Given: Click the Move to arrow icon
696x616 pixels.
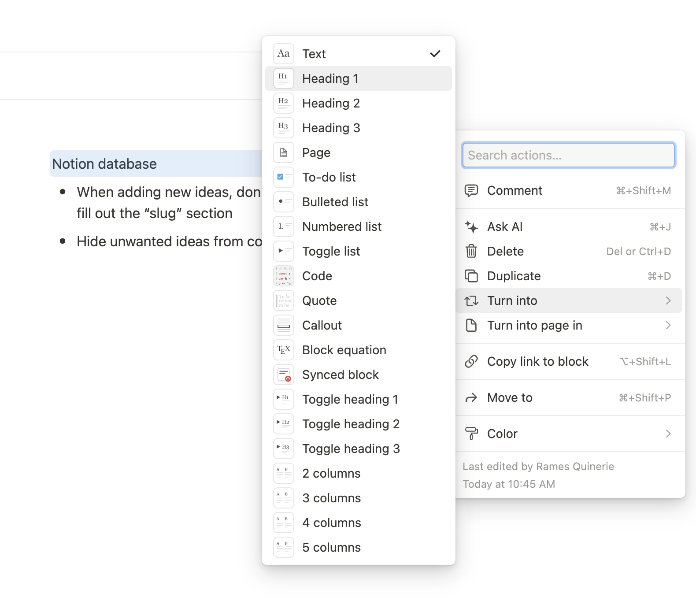Looking at the screenshot, I should point(471,398).
